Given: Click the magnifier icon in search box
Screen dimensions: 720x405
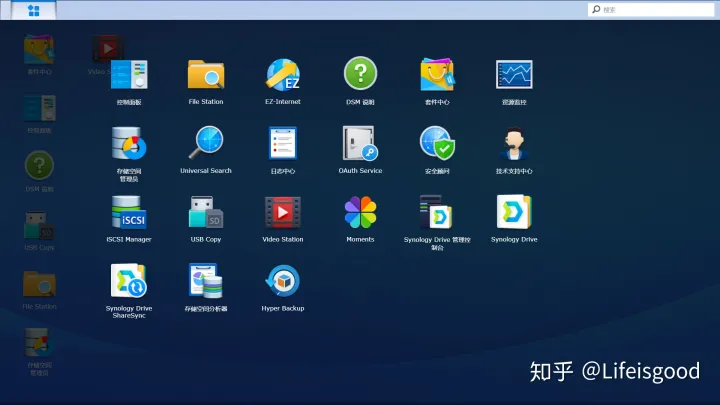Looking at the screenshot, I should pyautogui.click(x=596, y=9).
